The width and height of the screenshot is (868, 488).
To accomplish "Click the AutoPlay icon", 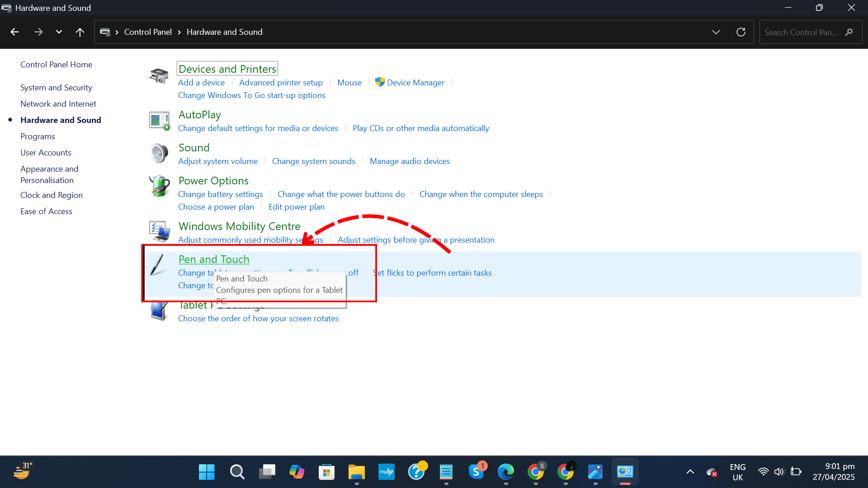I will point(159,120).
